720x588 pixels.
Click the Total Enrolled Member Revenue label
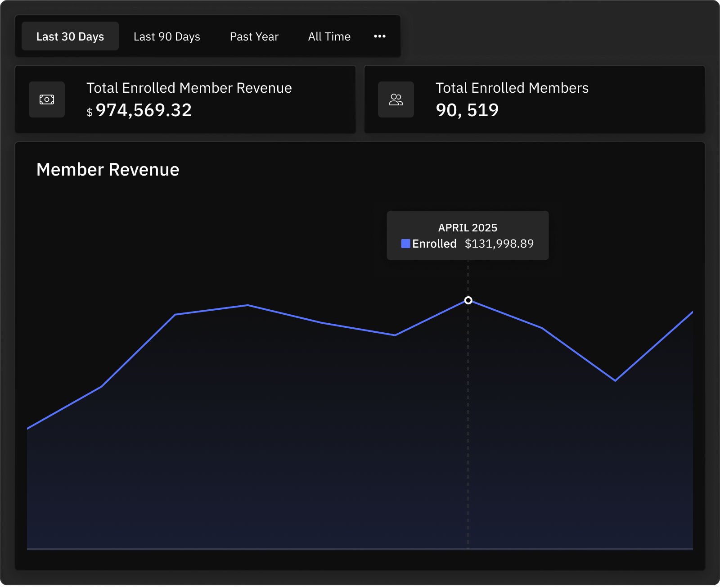click(x=189, y=88)
